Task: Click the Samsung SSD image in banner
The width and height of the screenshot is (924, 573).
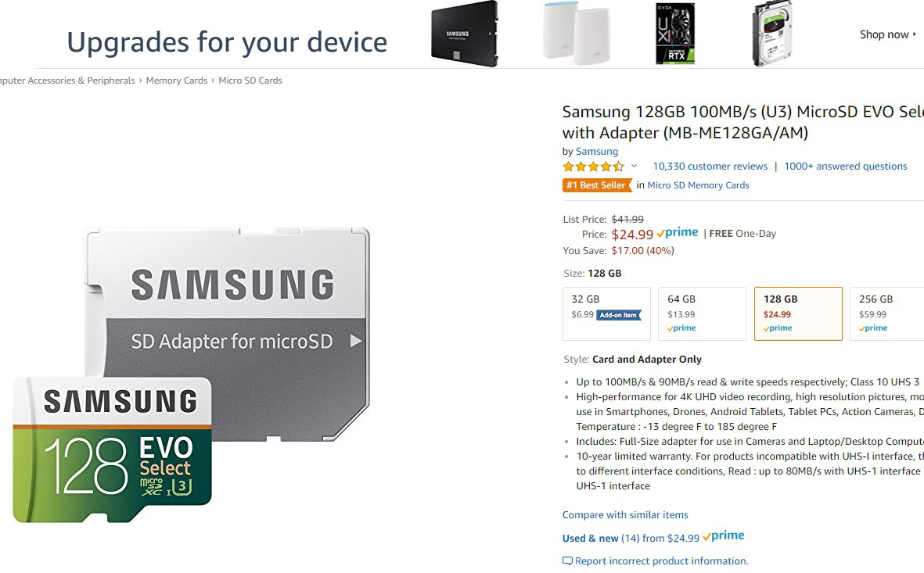Action: (x=464, y=36)
